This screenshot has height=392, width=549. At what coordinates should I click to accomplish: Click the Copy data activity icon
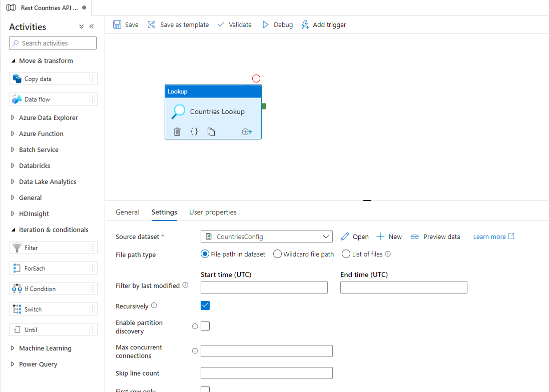pyautogui.click(x=17, y=78)
